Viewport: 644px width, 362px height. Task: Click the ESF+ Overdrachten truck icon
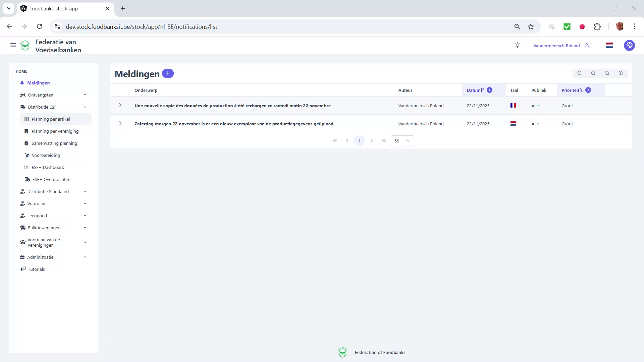tap(27, 179)
